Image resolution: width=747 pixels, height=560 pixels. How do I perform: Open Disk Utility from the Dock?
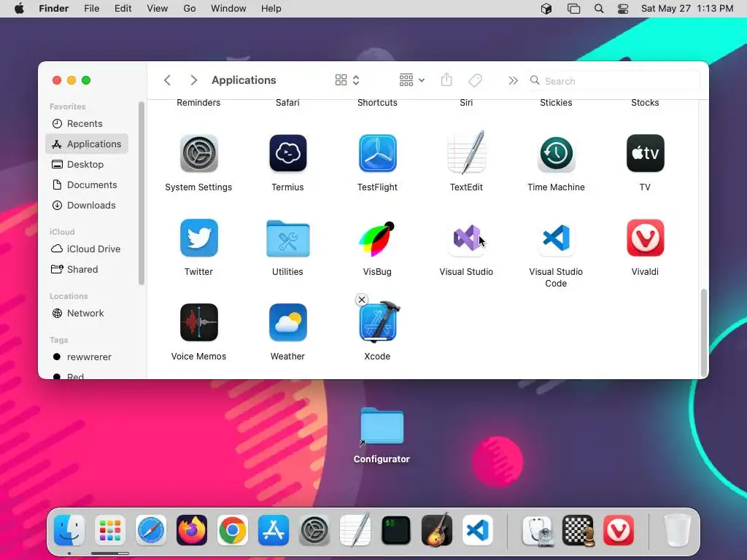pyautogui.click(x=538, y=530)
